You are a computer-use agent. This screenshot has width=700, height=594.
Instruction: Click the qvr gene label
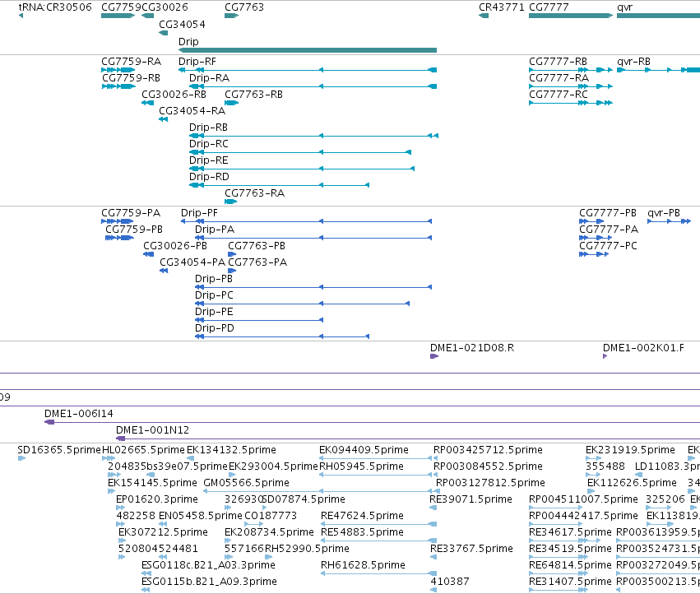[624, 7]
